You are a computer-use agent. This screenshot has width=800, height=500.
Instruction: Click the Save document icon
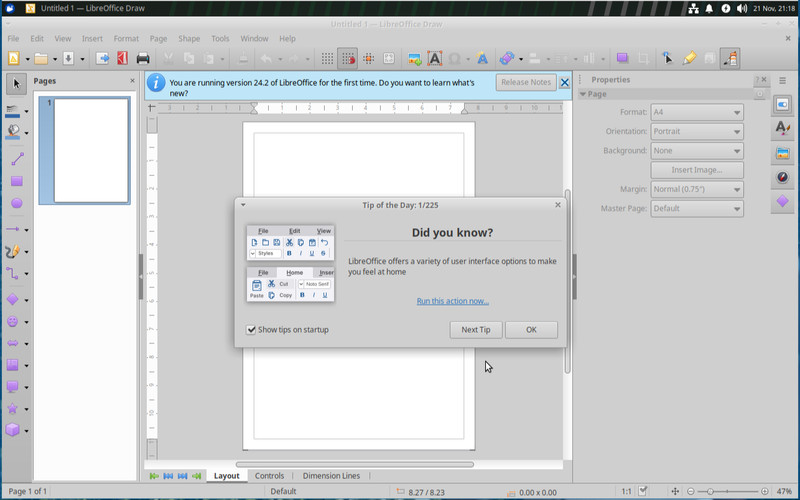pos(68,59)
